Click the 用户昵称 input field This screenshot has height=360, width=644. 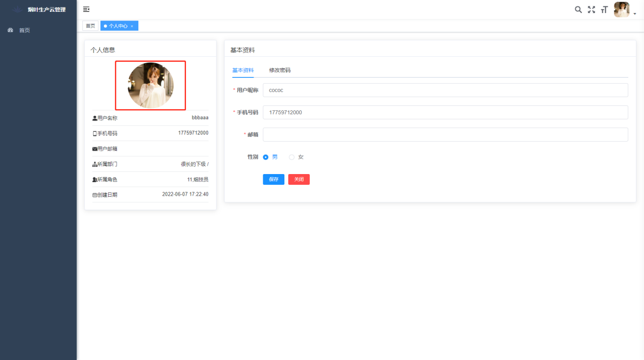pos(445,90)
